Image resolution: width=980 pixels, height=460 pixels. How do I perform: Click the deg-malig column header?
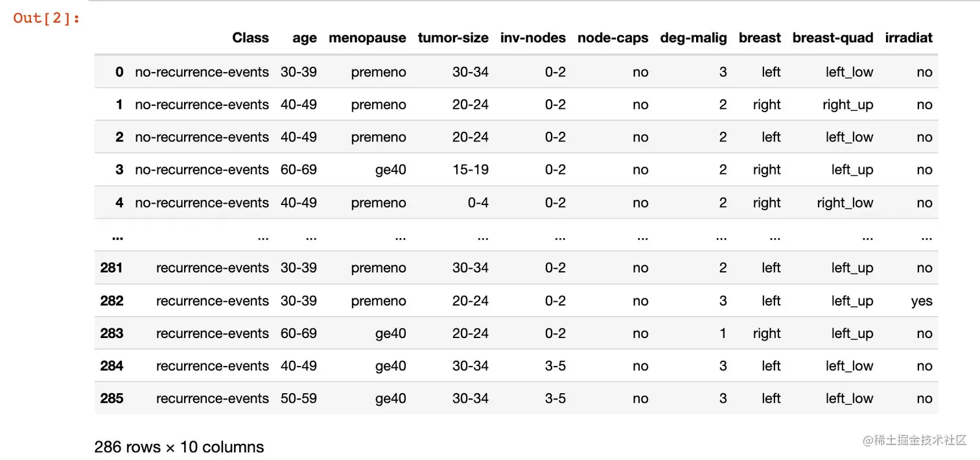tap(694, 38)
